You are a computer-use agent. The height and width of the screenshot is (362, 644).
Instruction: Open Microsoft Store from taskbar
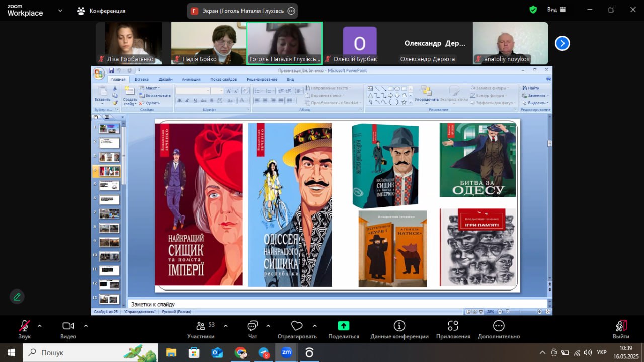tap(194, 353)
